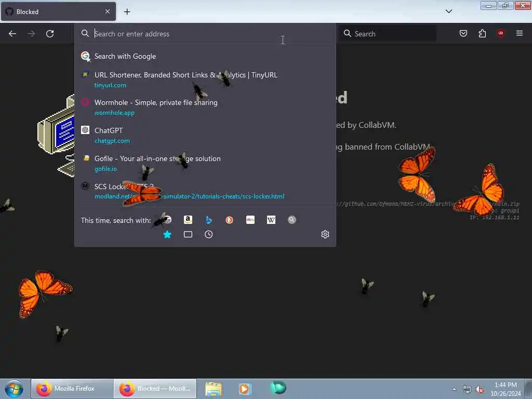The width and height of the screenshot is (532, 399).
Task: Open the clock showing 1:44 PM
Action: (506, 389)
